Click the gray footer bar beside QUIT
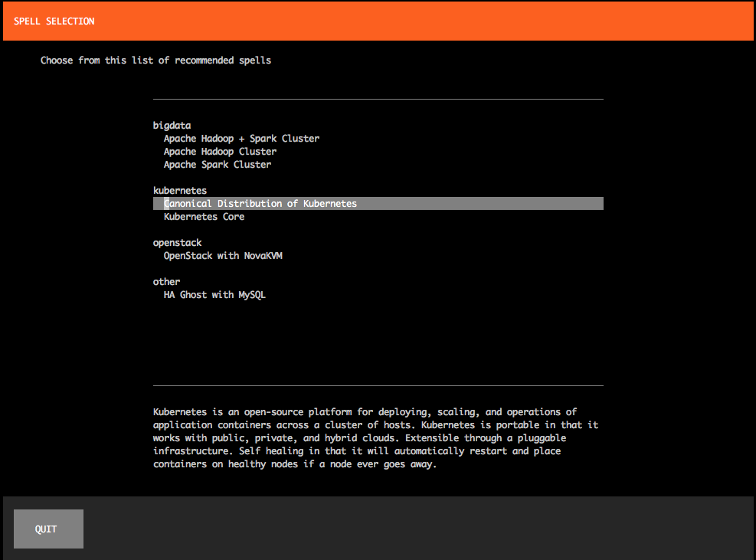Viewport: 756px width, 560px height. point(421,529)
